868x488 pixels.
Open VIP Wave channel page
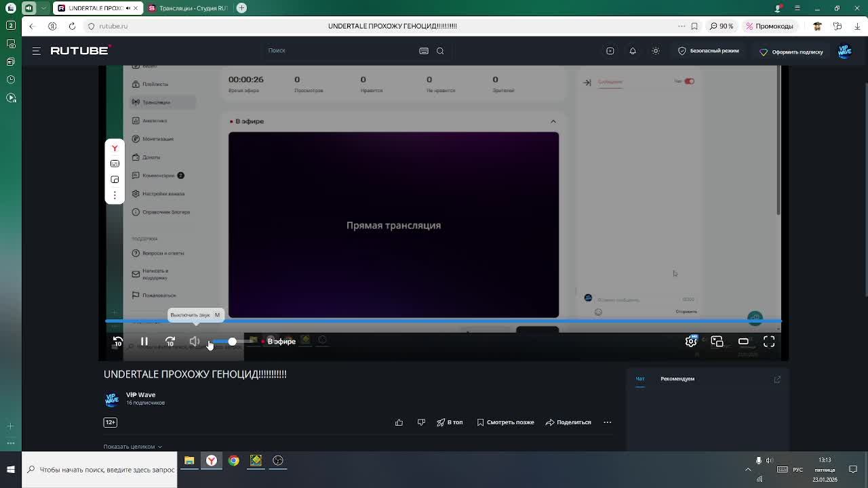click(x=140, y=394)
